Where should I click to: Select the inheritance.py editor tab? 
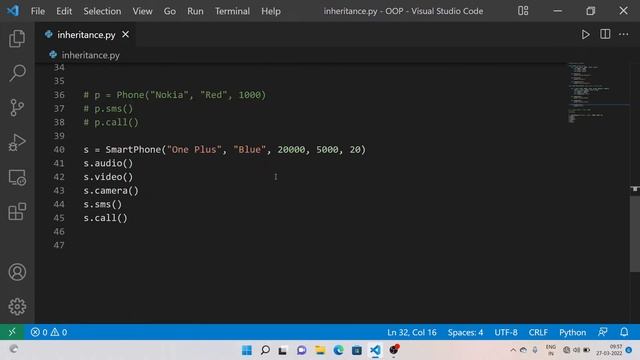pos(86,35)
